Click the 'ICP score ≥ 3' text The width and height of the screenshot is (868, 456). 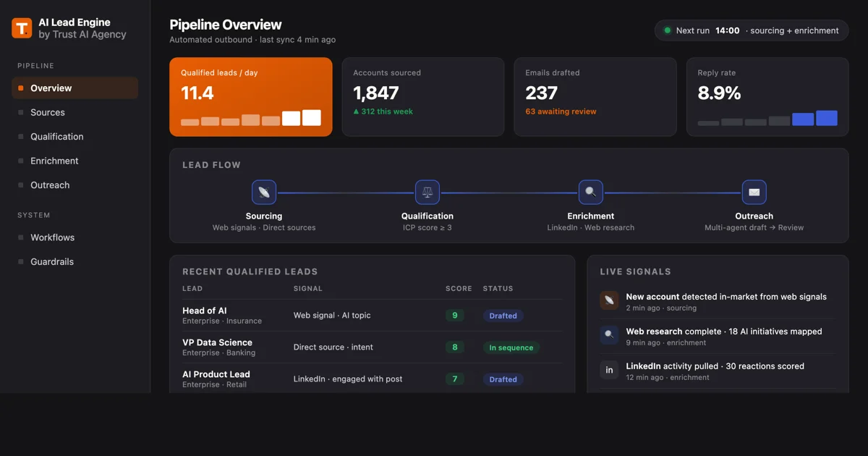(x=427, y=228)
